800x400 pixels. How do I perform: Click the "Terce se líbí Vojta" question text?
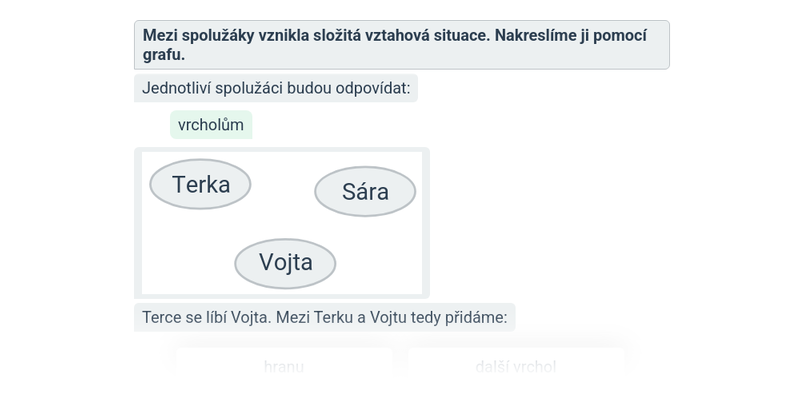click(x=324, y=318)
